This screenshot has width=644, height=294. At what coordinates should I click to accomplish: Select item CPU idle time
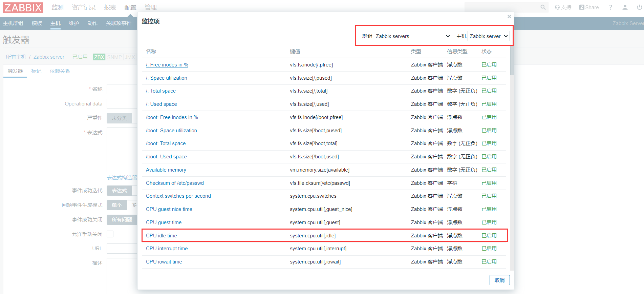coord(161,235)
